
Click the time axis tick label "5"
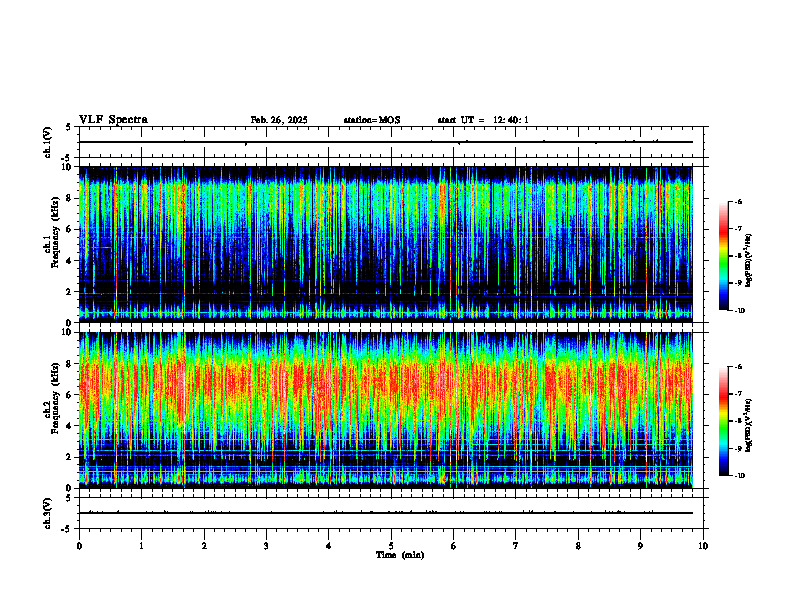(391, 546)
